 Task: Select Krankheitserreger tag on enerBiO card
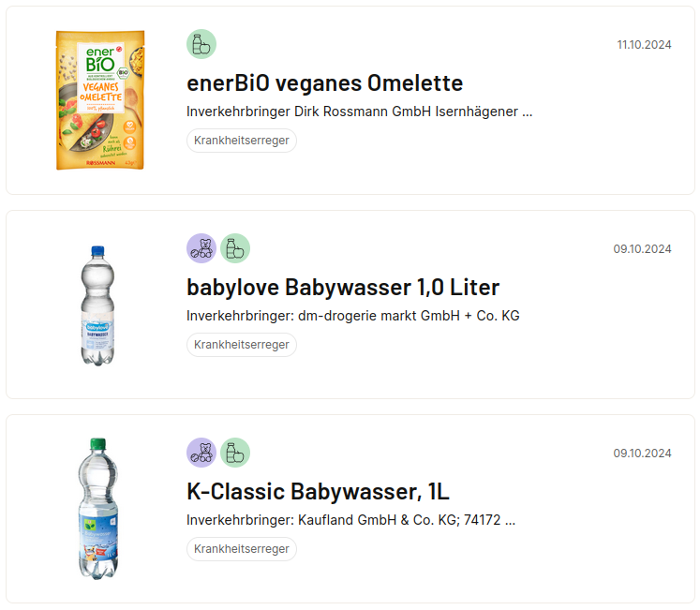point(242,141)
